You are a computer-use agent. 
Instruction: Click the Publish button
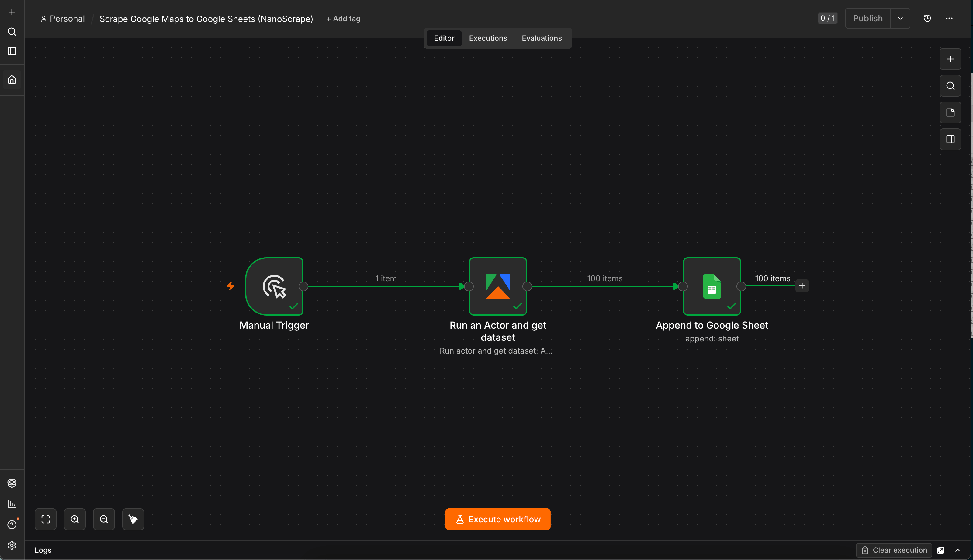867,18
